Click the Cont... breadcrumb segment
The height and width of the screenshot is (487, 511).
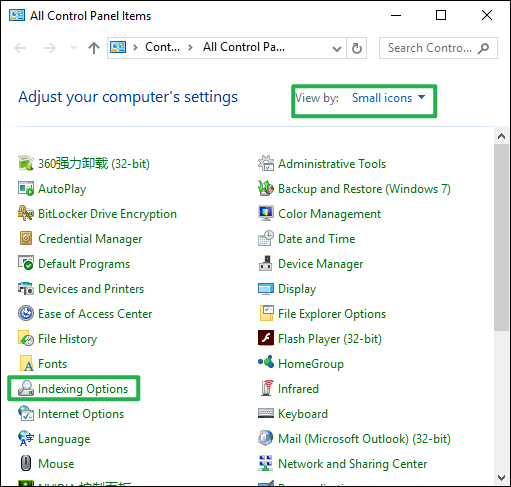tap(162, 47)
